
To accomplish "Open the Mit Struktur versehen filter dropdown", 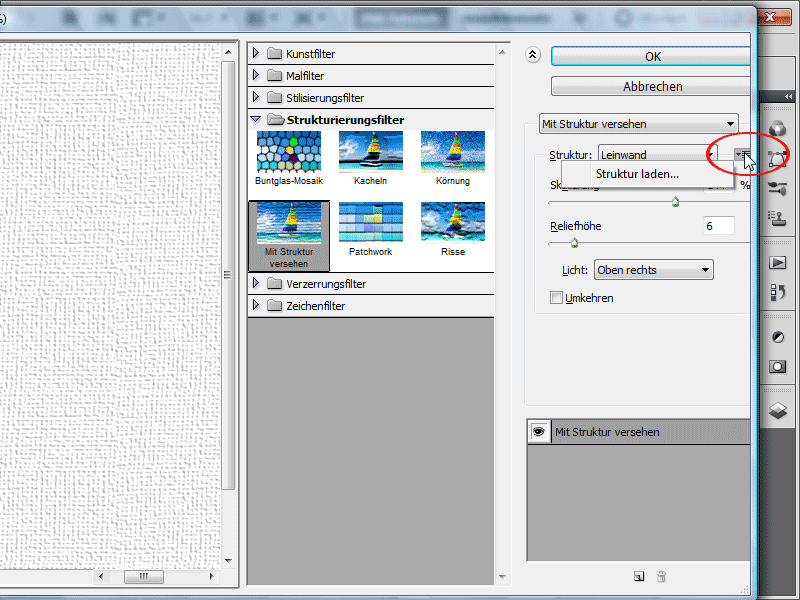I will click(x=638, y=124).
